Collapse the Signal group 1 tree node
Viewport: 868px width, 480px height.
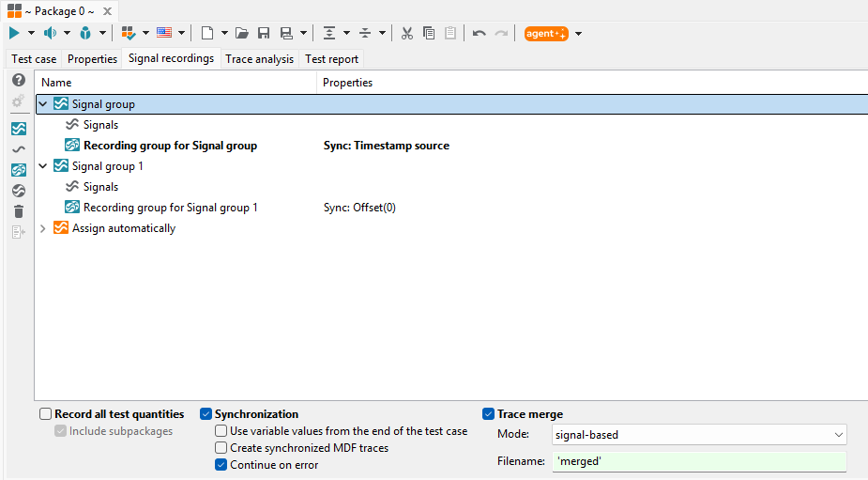coord(42,165)
